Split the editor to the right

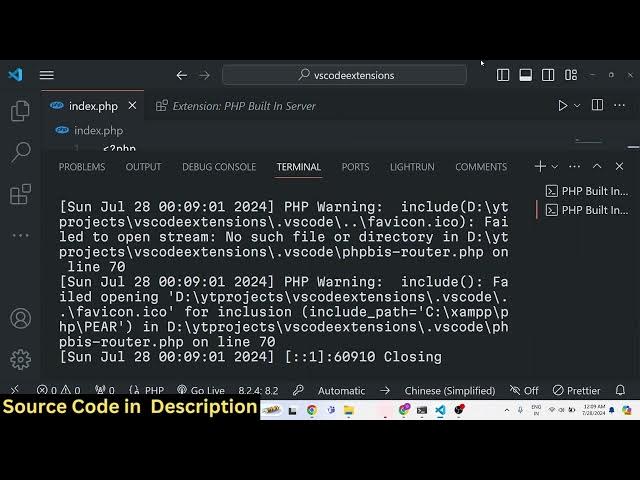[597, 105]
